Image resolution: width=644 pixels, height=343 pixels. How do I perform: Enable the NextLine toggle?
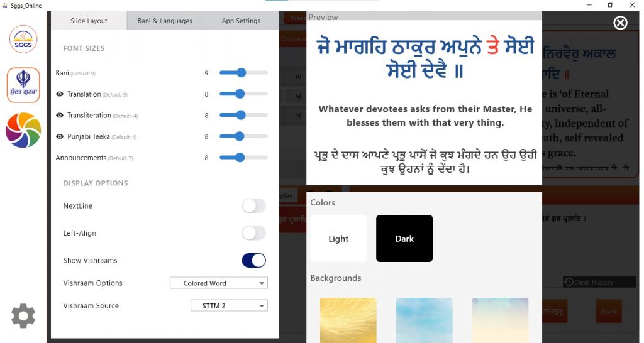tap(253, 206)
